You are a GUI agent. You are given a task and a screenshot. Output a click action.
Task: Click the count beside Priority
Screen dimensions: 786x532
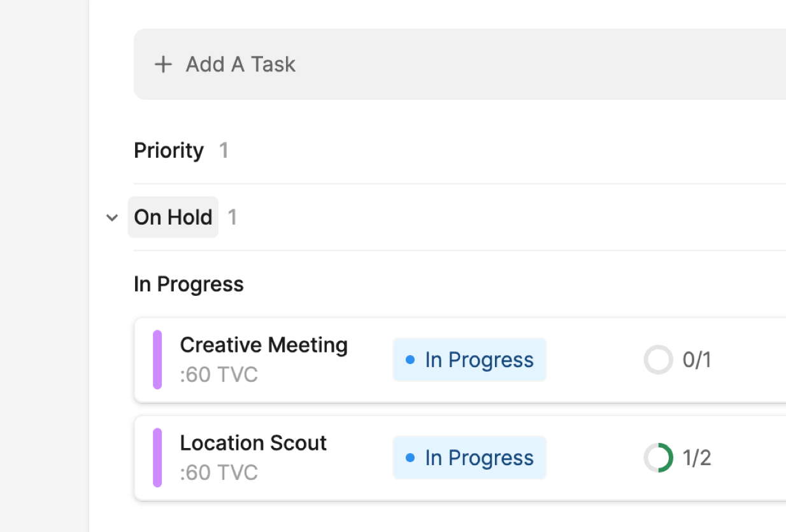224,151
